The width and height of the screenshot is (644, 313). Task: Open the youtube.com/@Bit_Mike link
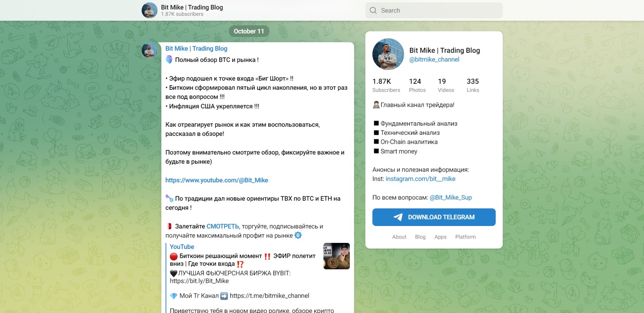click(217, 180)
